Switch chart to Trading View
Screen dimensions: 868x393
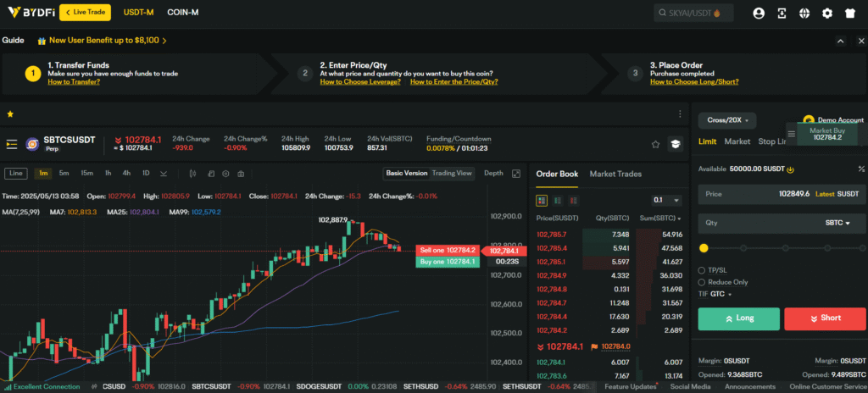tap(452, 174)
